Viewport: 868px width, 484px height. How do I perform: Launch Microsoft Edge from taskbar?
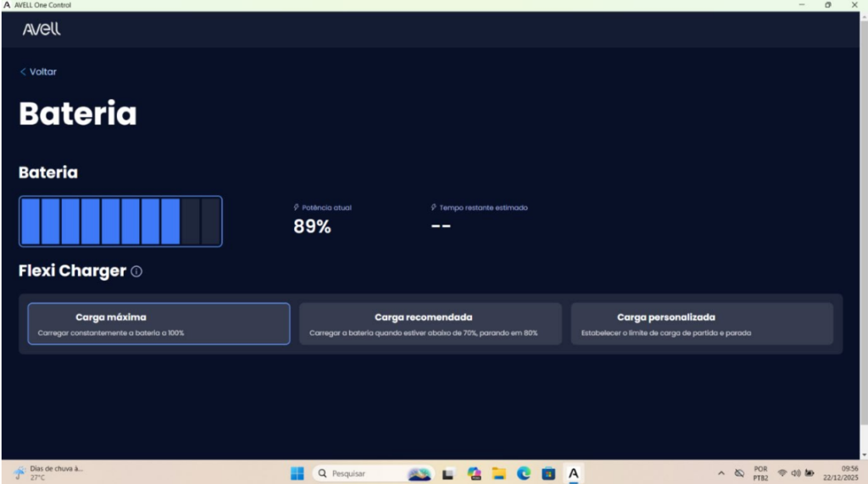pyautogui.click(x=524, y=474)
